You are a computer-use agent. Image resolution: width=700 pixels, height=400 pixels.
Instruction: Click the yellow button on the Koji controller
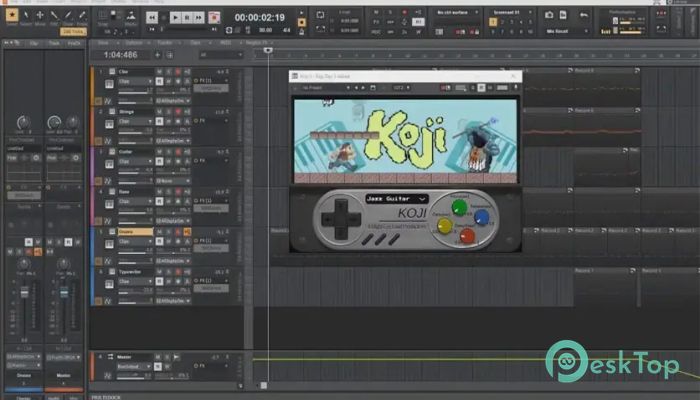pyautogui.click(x=444, y=226)
